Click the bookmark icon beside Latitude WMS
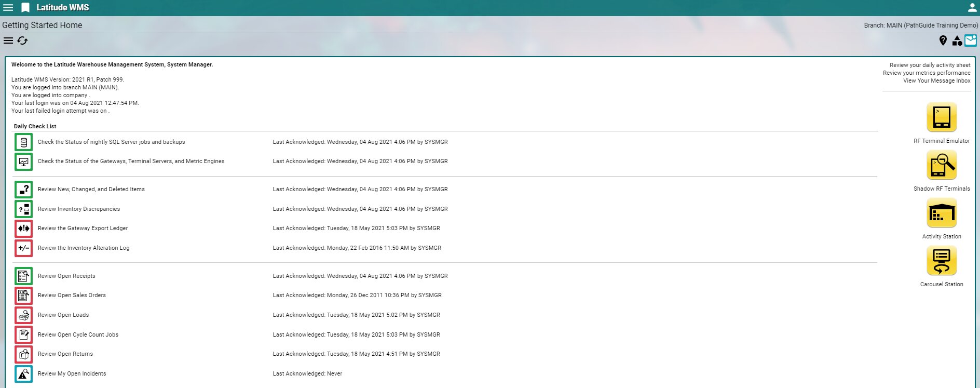This screenshot has width=980, height=388. pos(25,7)
